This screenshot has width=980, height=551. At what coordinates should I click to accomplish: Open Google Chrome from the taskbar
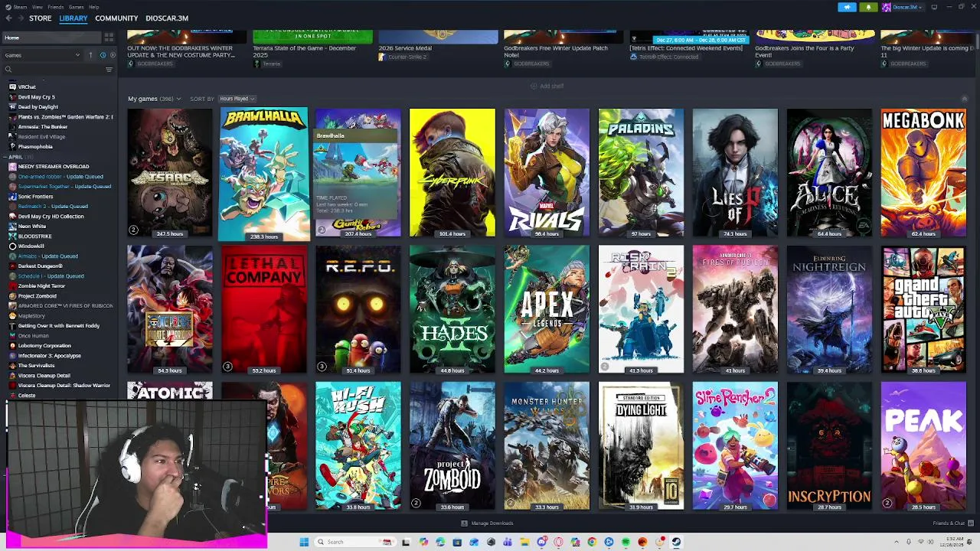point(592,542)
